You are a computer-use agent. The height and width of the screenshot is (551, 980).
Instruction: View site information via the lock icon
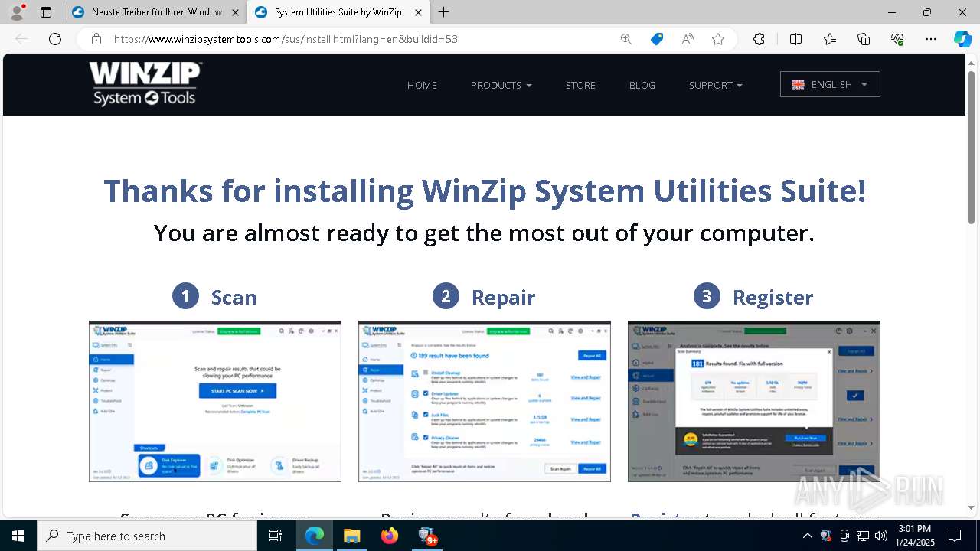[96, 39]
